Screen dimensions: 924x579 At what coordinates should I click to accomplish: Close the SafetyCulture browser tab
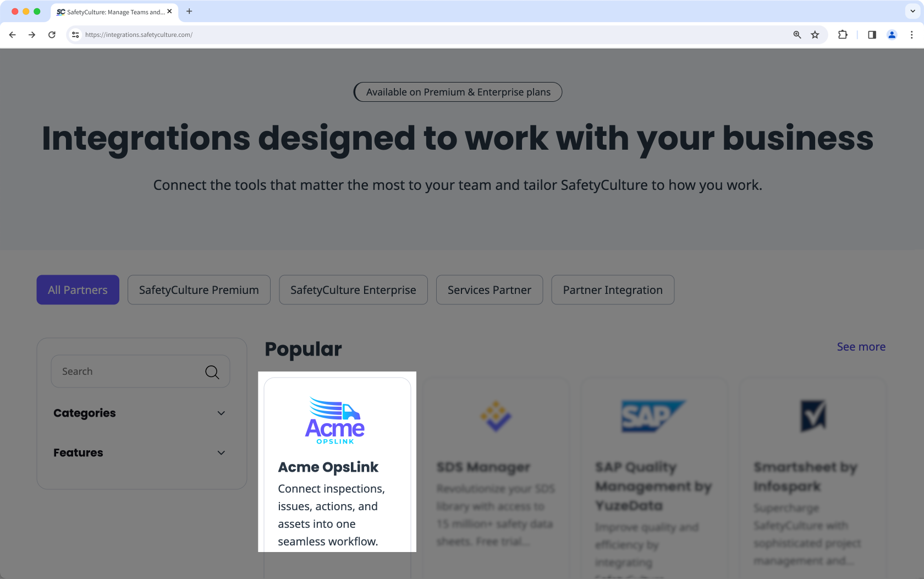coord(169,12)
